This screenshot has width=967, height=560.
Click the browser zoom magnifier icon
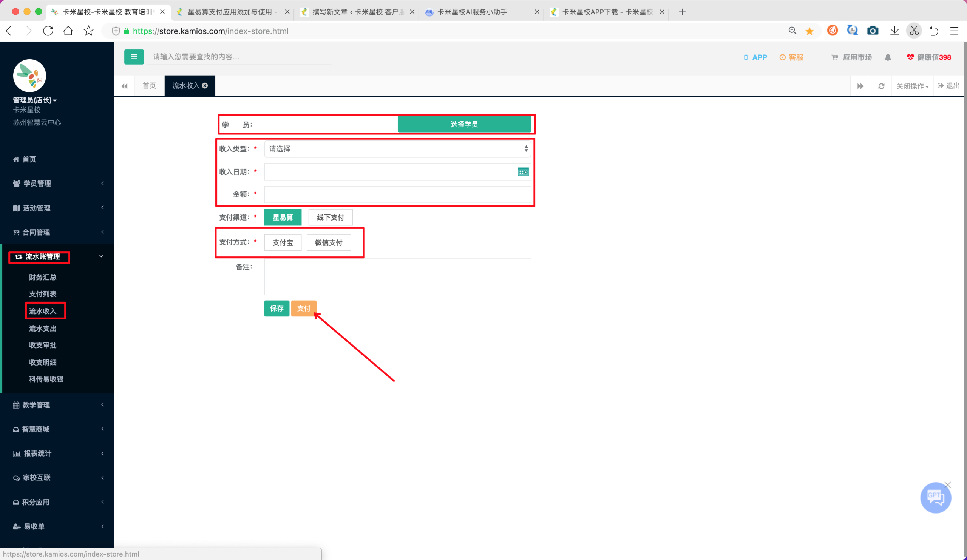[792, 31]
